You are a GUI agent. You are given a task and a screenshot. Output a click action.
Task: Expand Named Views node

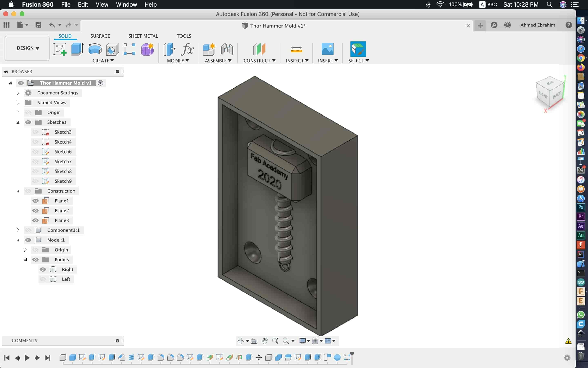click(x=18, y=103)
